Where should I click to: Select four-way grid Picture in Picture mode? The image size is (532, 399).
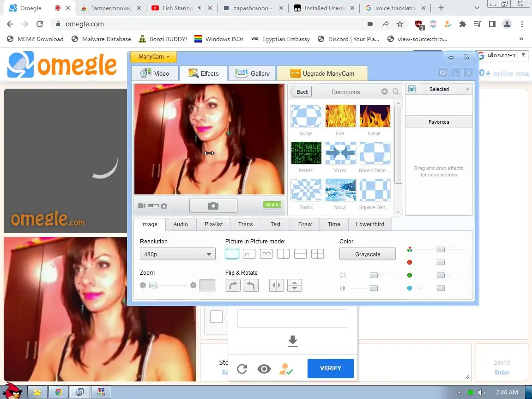[318, 254]
